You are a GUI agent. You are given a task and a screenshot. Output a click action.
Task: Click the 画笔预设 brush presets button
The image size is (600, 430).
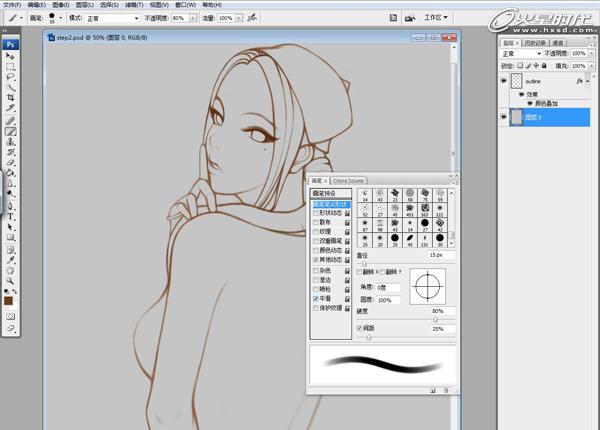tap(331, 193)
